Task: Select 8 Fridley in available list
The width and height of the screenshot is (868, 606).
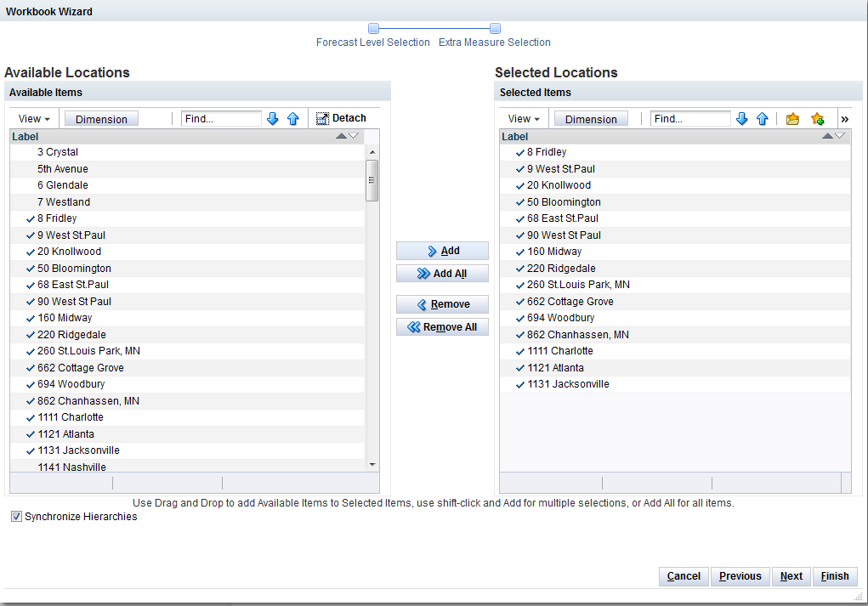Action: (187, 218)
